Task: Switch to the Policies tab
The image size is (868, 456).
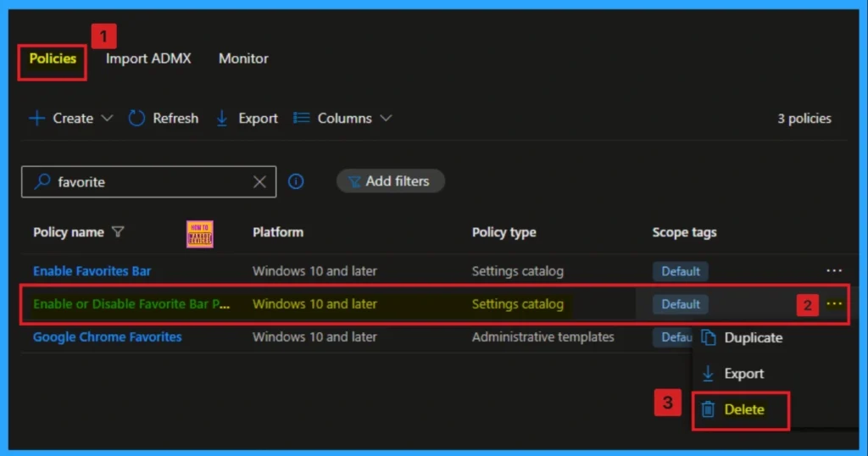Action: (x=53, y=58)
